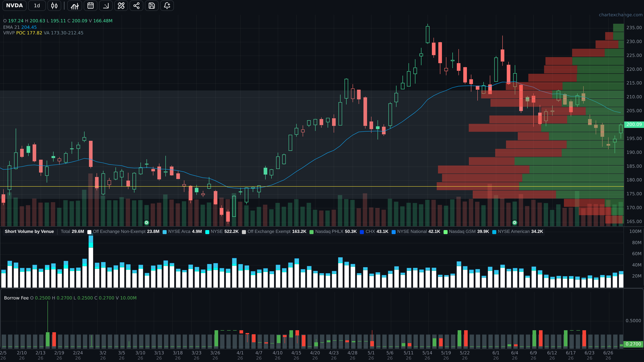Screen dimensions: 644x362
Task: Click the borrow fee value tag 0.2700
Action: (633, 344)
